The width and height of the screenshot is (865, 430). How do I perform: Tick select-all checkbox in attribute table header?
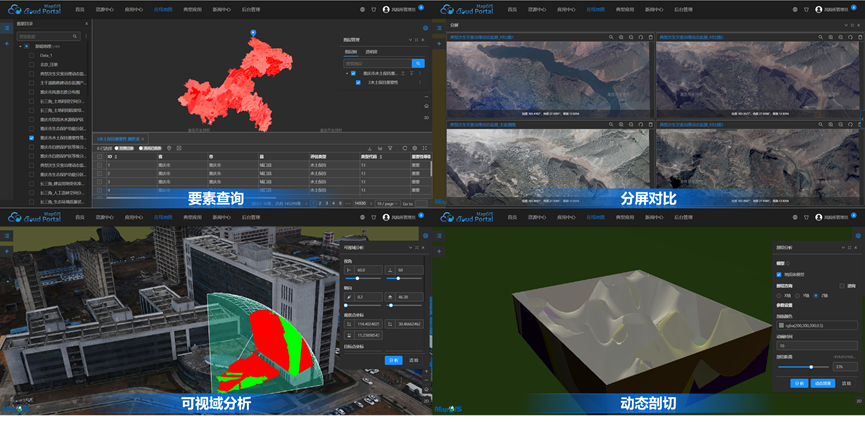[99, 157]
